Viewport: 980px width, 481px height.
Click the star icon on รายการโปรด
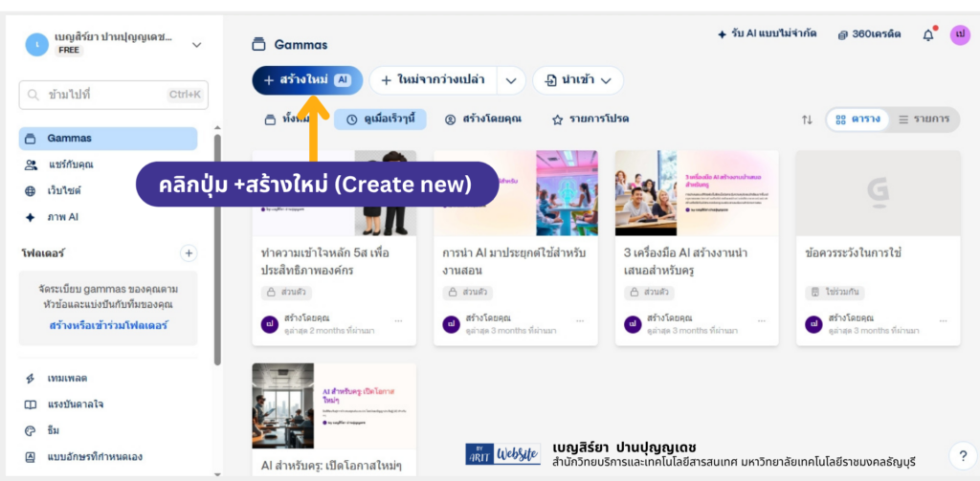tap(558, 120)
